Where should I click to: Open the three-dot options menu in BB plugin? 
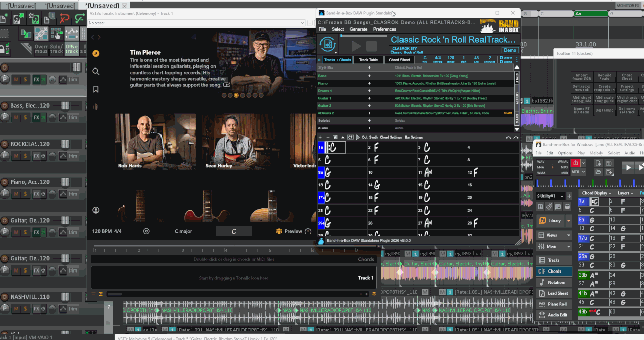coord(517,60)
